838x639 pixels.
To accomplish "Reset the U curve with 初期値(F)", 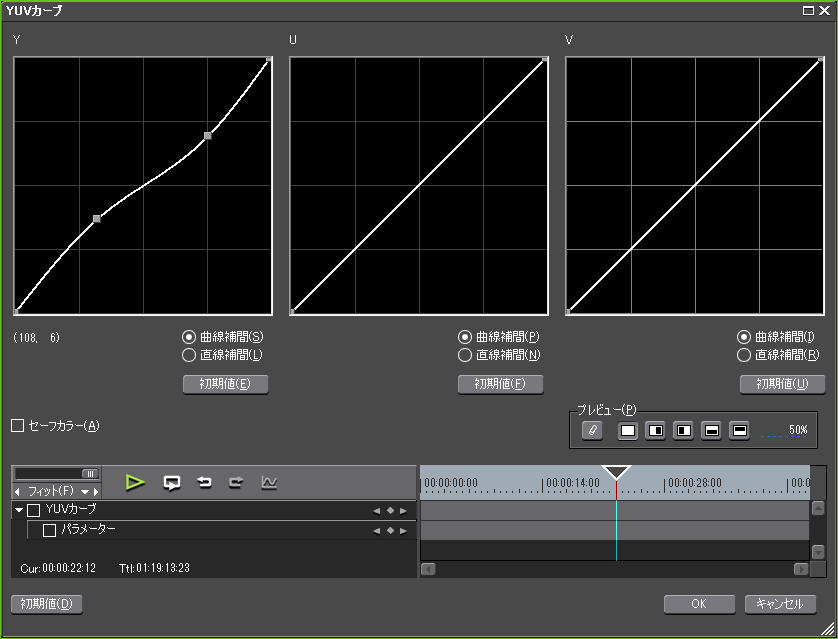I will click(500, 384).
